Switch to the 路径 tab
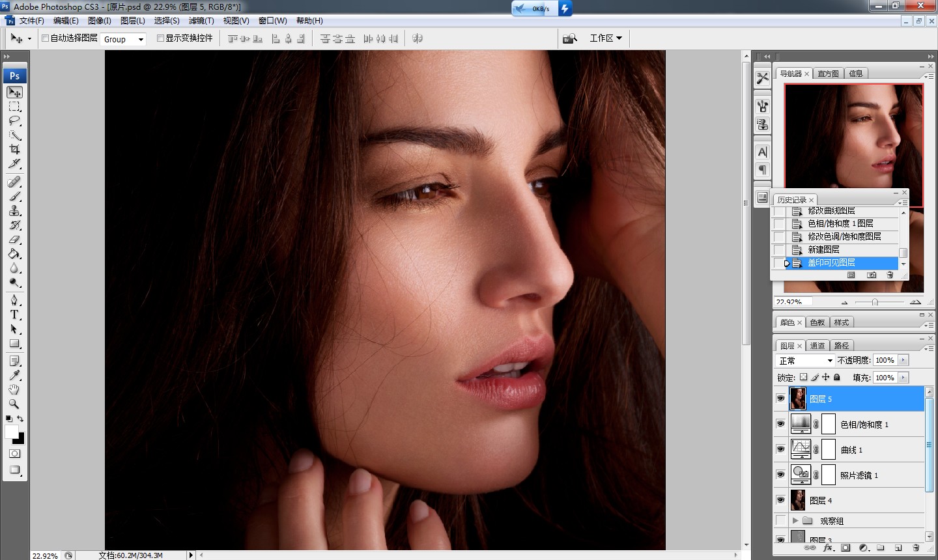The width and height of the screenshot is (938, 560). pos(842,346)
